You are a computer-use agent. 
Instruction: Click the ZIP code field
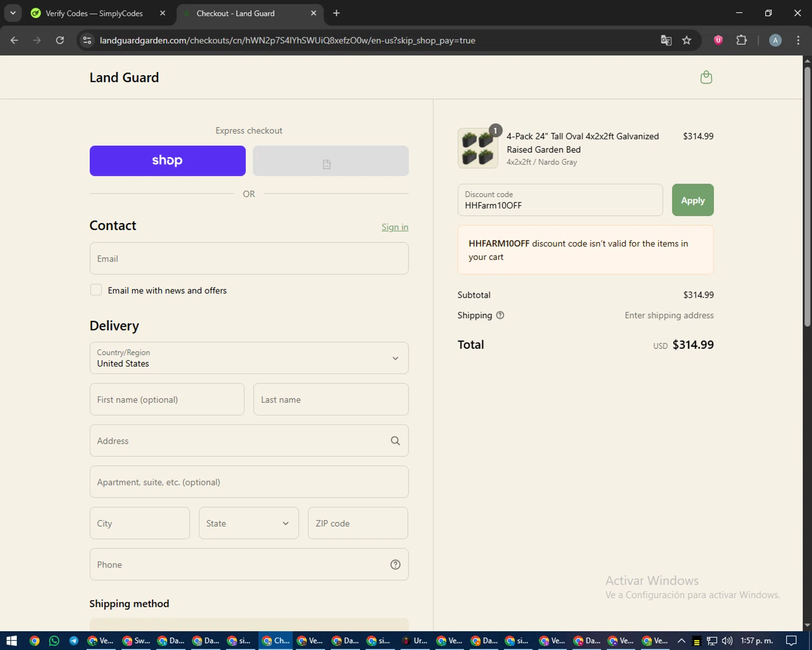(x=358, y=523)
